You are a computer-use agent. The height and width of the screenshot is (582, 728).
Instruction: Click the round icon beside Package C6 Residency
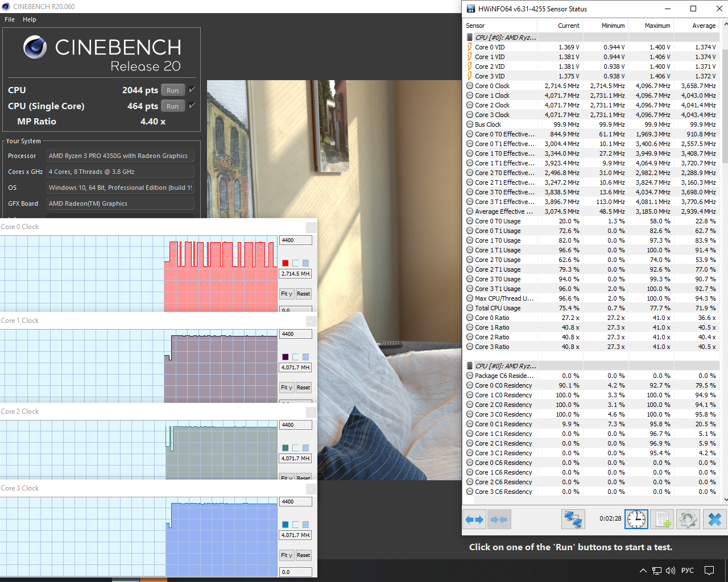click(x=470, y=376)
